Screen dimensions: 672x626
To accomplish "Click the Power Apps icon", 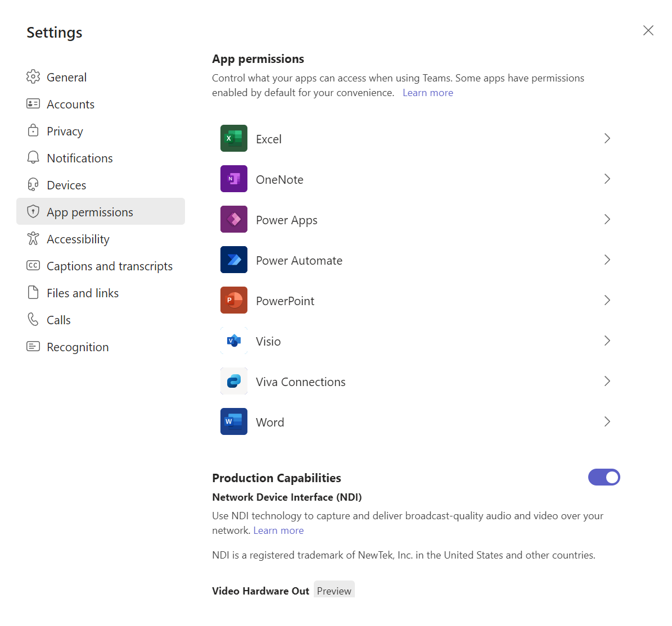I will click(233, 219).
